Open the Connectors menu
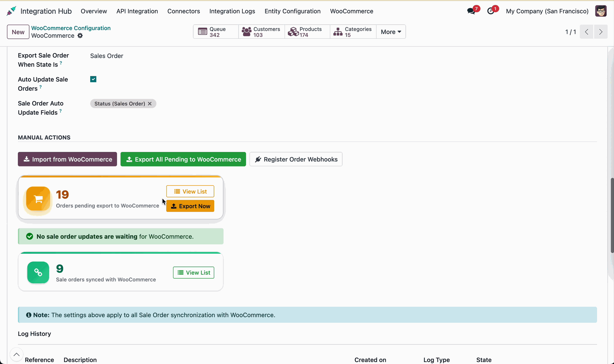 click(184, 11)
